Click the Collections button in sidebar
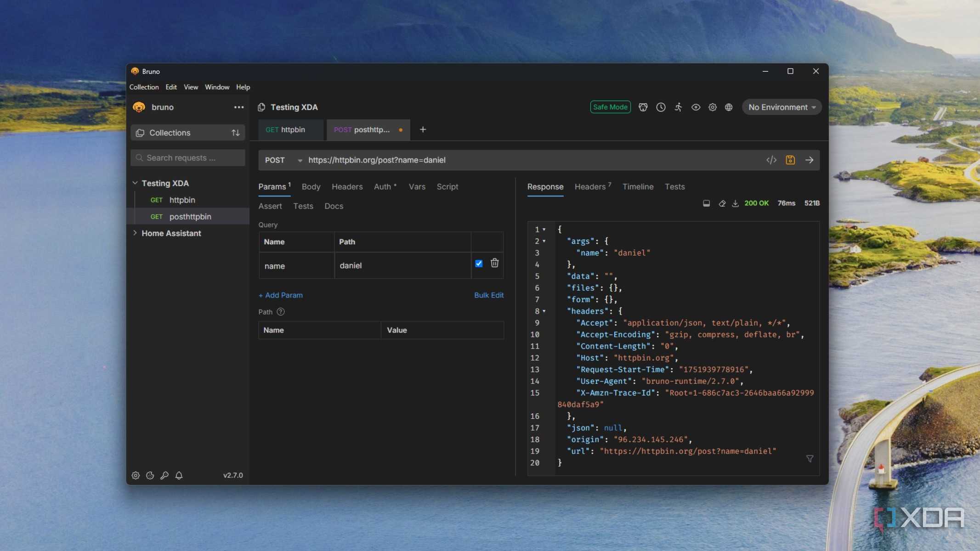The image size is (980, 551). pos(187,133)
